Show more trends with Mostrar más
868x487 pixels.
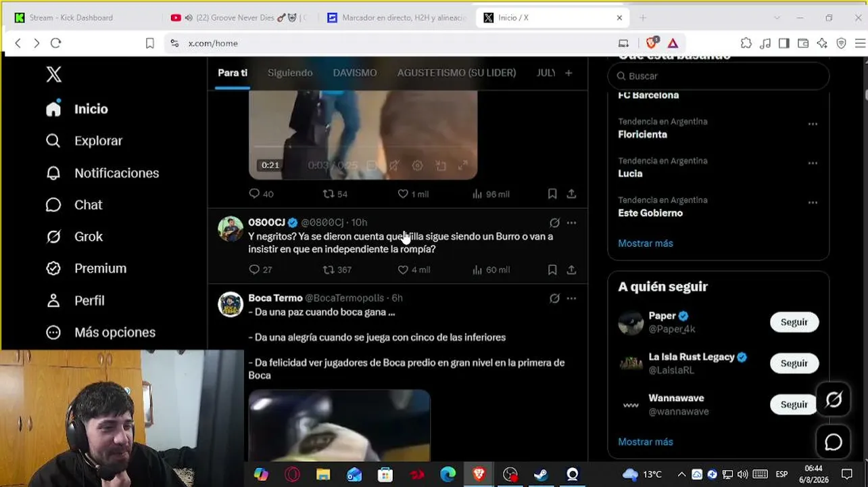pos(646,243)
